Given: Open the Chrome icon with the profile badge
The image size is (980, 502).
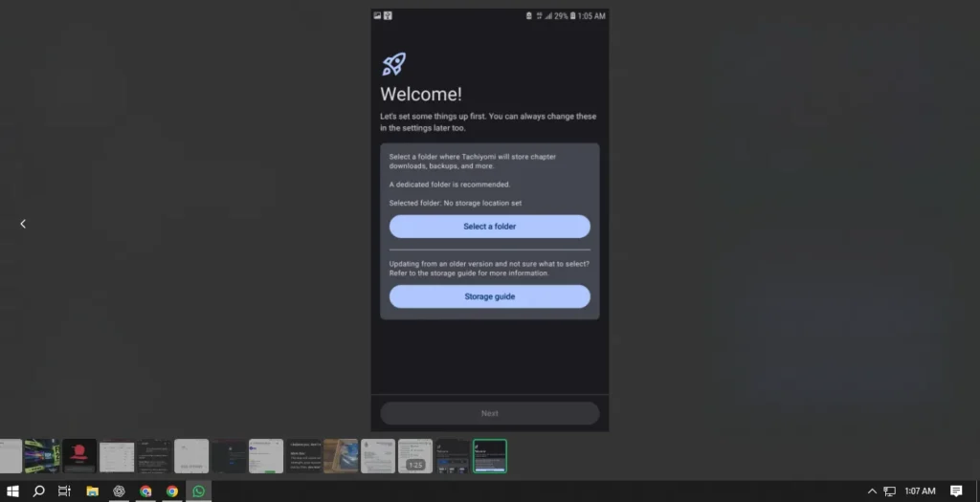Looking at the screenshot, I should tap(145, 491).
